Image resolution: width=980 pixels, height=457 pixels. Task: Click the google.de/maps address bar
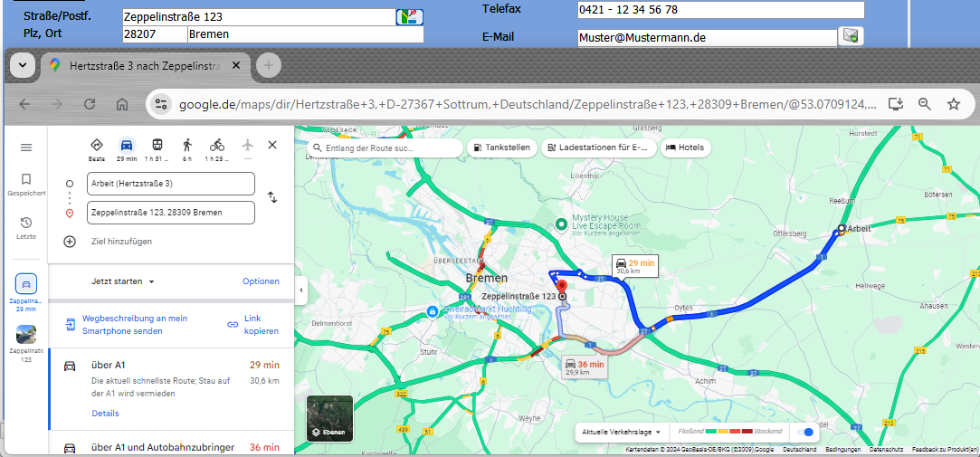click(x=528, y=104)
